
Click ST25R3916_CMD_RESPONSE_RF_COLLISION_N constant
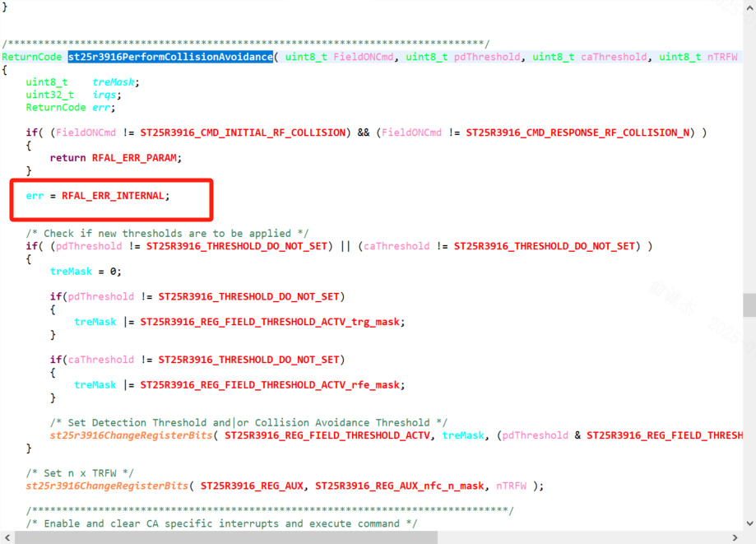tap(577, 133)
